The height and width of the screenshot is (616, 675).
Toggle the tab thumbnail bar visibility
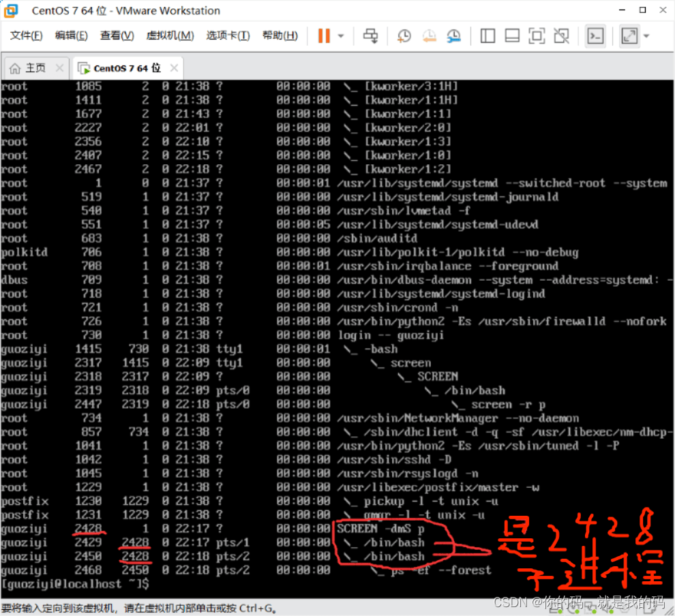pos(512,35)
